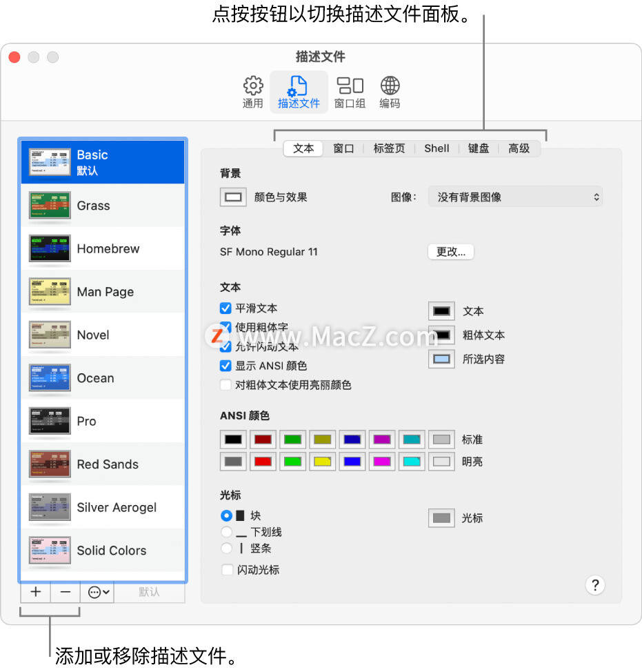642x672 pixels.
Task: Switch to the Shell tab
Action: coord(437,149)
